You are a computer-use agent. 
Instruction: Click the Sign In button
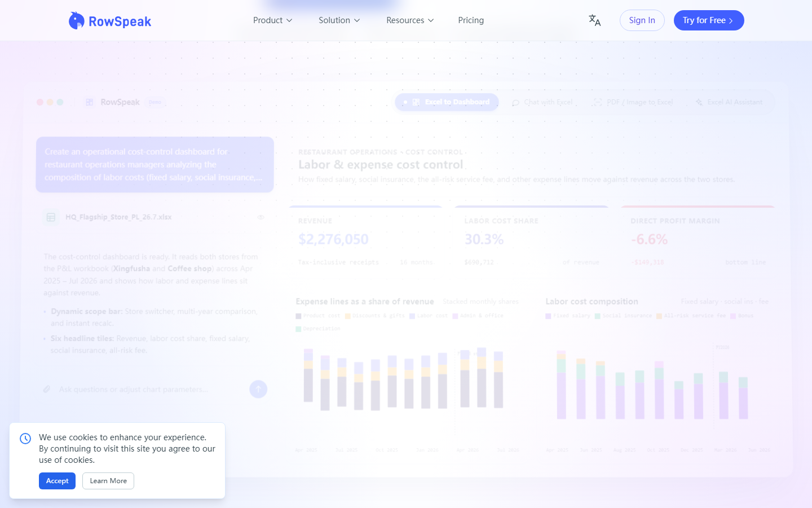point(642,20)
